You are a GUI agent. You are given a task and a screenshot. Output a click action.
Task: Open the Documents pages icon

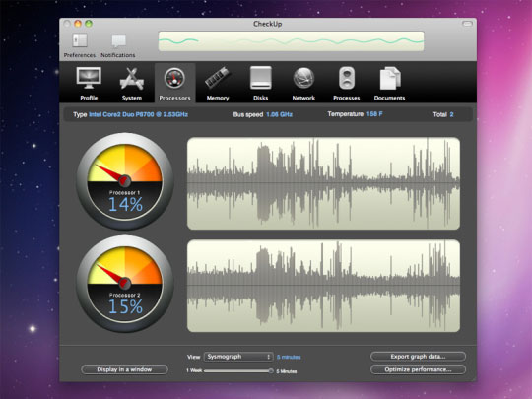click(x=390, y=79)
